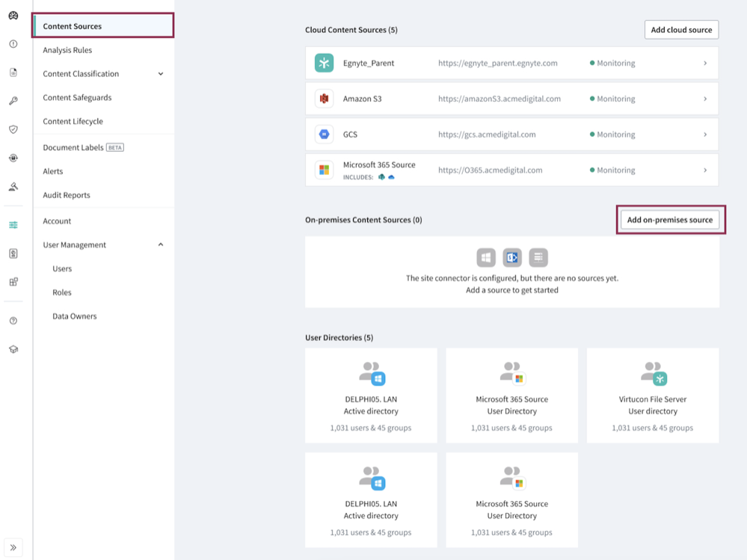Select the teal settings sliders icon
This screenshot has width=747, height=560.
click(13, 225)
